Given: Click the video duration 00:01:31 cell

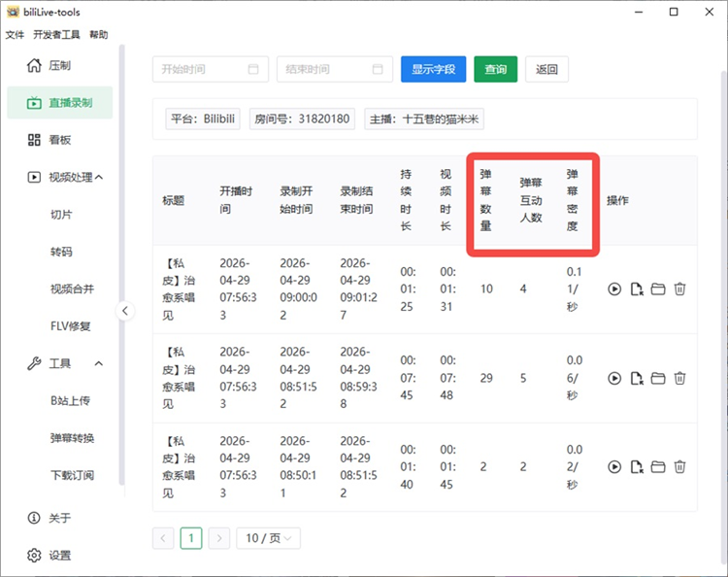Looking at the screenshot, I should point(448,288).
